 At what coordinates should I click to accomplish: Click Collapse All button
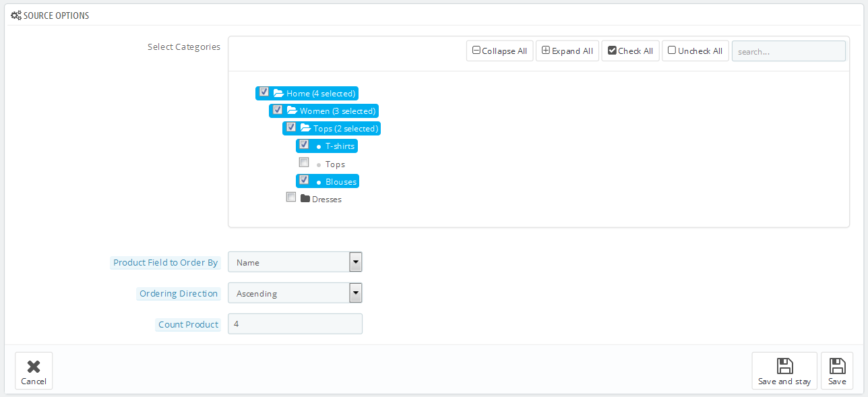click(499, 51)
